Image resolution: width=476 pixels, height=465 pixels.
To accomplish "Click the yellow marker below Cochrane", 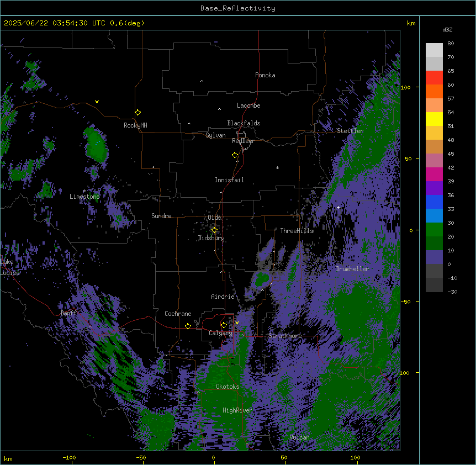I will 188,326.
